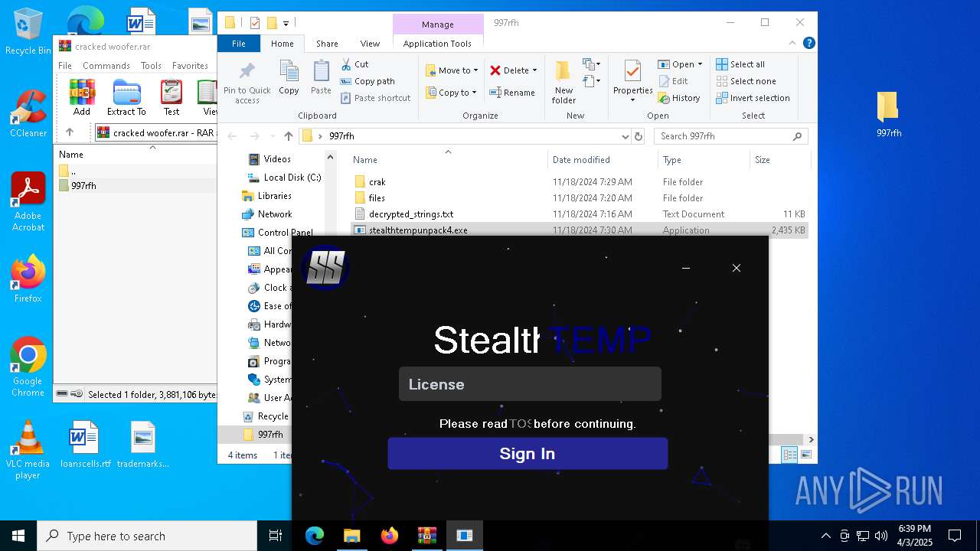Sort by the Type column header
Image resolution: width=980 pixels, height=551 pixels.
[704, 160]
